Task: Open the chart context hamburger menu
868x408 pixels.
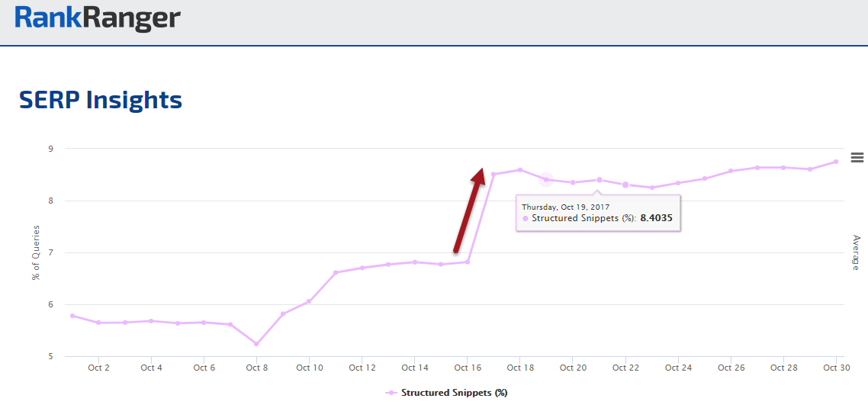Action: [857, 157]
